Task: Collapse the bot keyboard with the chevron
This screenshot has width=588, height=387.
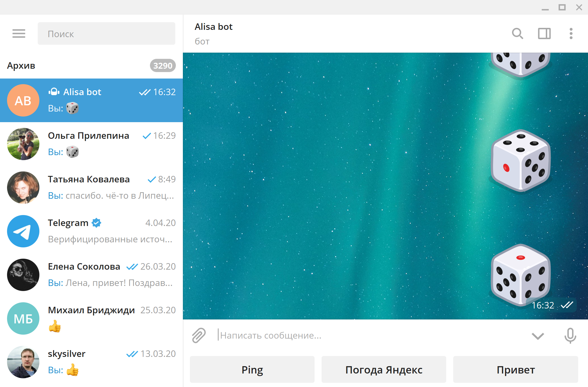Action: point(538,335)
